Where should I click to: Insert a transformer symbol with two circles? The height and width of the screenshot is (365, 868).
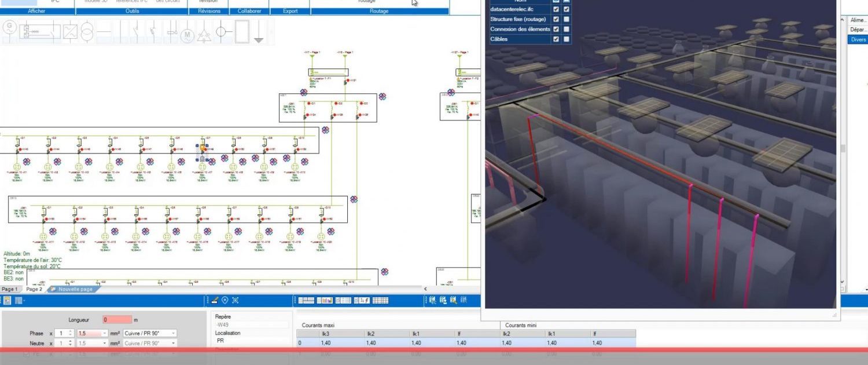87,32
